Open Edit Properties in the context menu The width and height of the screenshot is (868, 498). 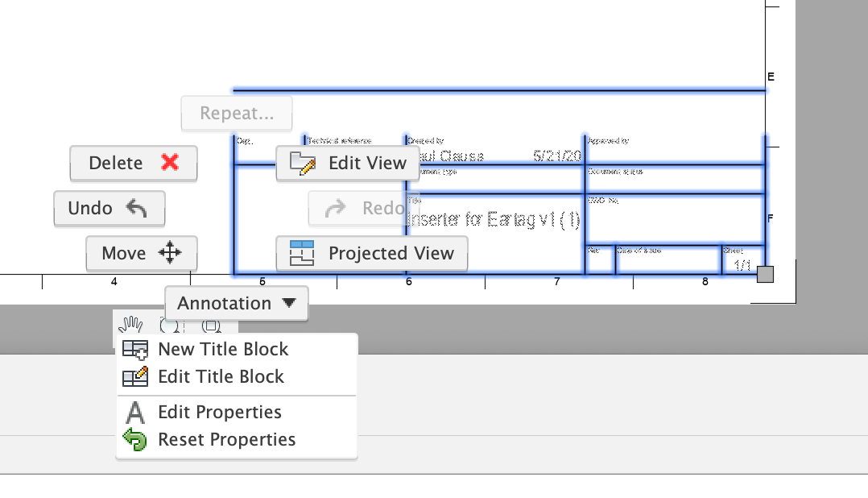click(219, 412)
